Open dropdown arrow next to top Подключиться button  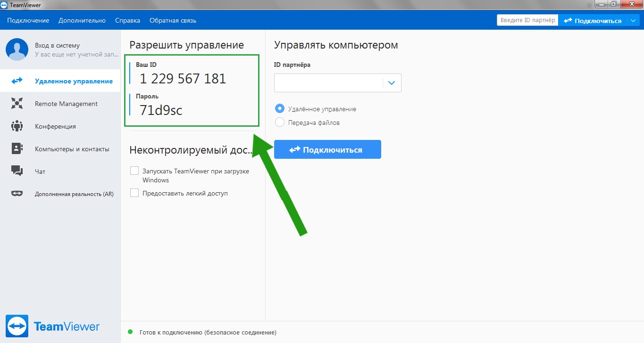633,20
